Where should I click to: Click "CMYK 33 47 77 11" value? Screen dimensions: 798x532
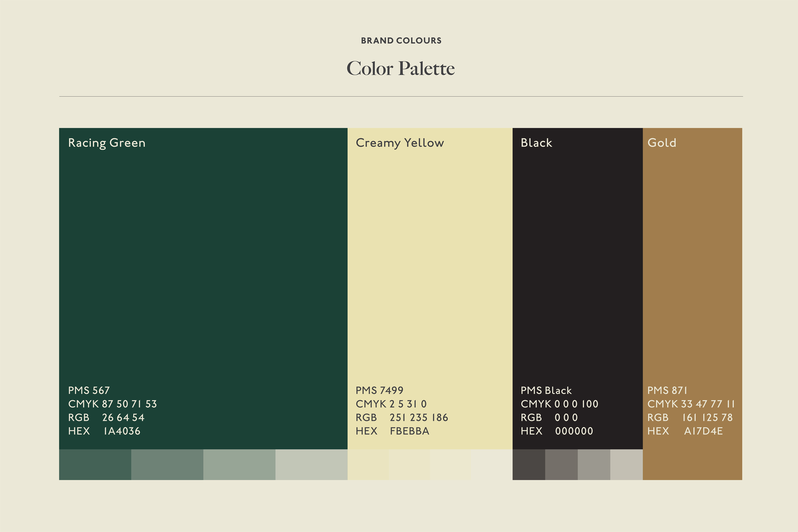(691, 404)
